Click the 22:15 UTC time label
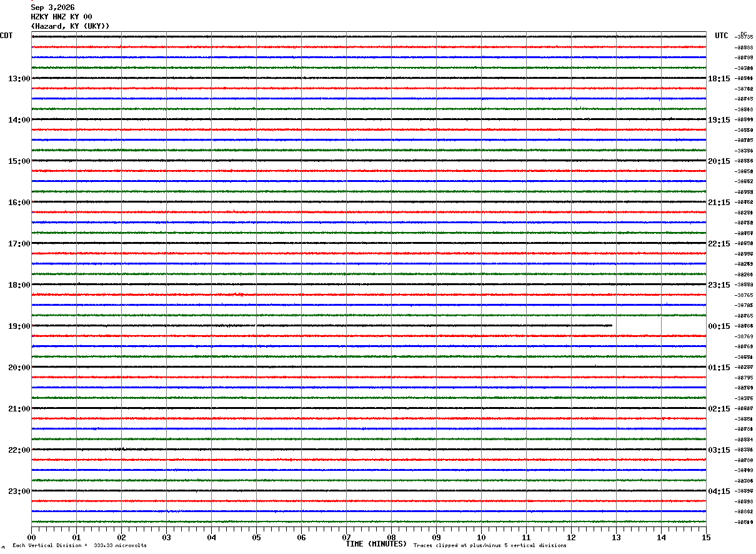 pos(719,244)
